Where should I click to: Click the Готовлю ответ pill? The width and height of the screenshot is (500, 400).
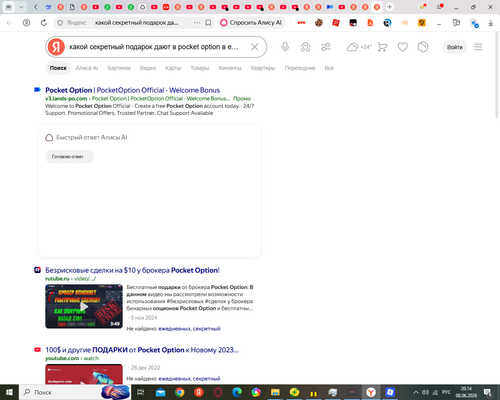click(x=69, y=157)
